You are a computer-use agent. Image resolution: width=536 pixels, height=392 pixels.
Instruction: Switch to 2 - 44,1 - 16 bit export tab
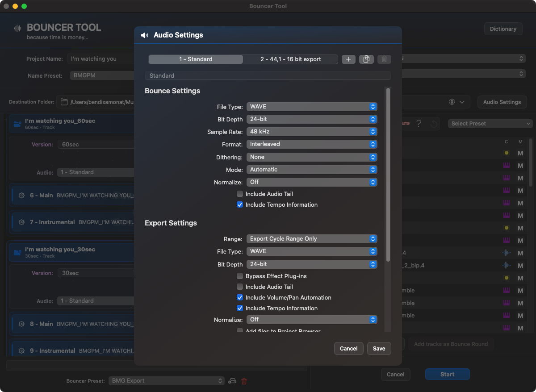click(290, 59)
